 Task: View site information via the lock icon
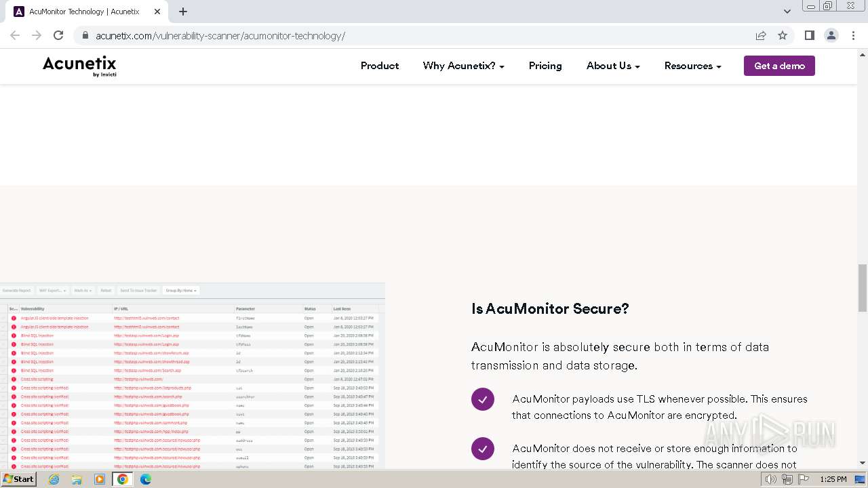[x=85, y=35]
